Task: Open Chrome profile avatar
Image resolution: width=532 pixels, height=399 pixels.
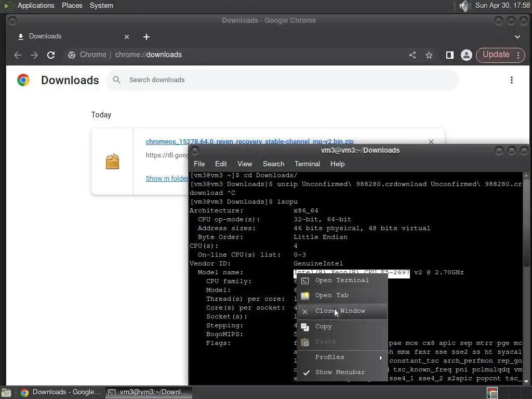Action: pyautogui.click(x=467, y=55)
